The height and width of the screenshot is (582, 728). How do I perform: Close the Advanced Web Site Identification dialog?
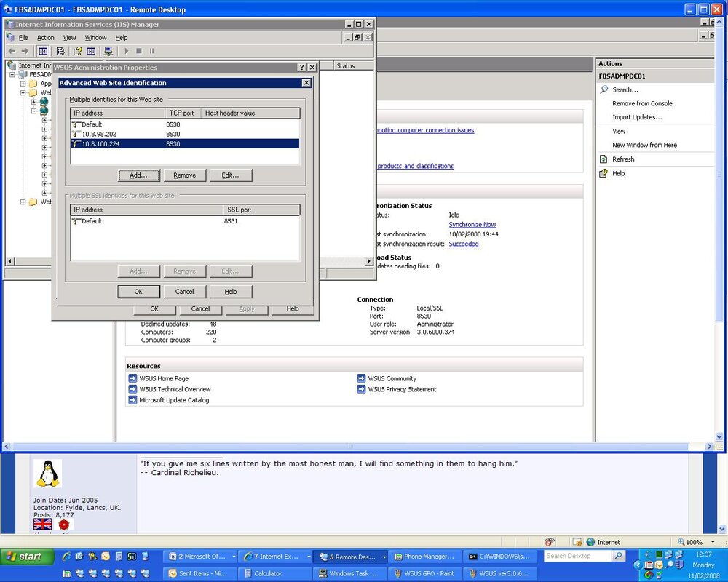pos(306,83)
